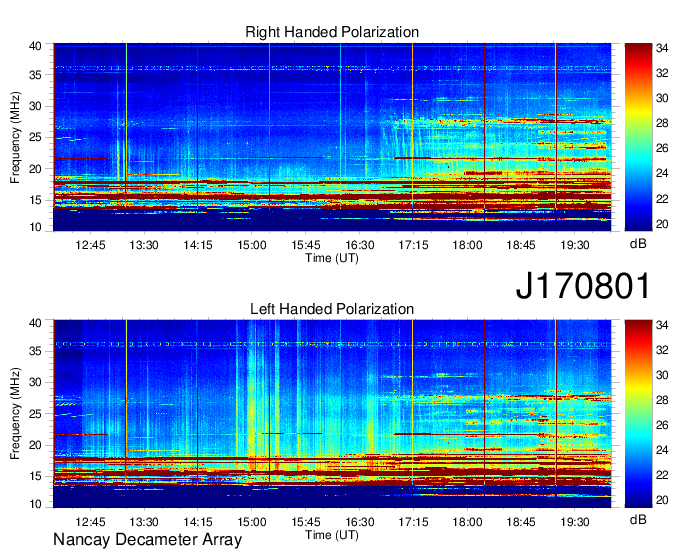The height and width of the screenshot is (552, 680).
Task: Click the 19:30 time tick on bottom plot
Action: point(575,522)
